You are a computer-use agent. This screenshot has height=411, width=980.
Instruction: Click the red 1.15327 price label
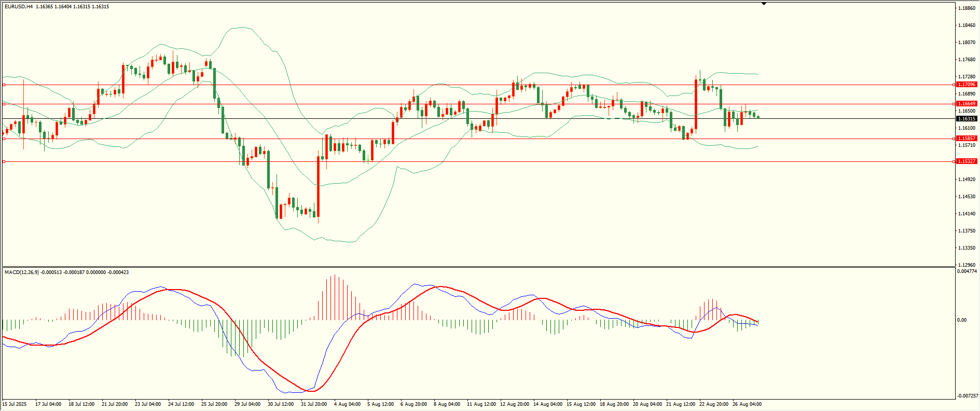pos(967,161)
